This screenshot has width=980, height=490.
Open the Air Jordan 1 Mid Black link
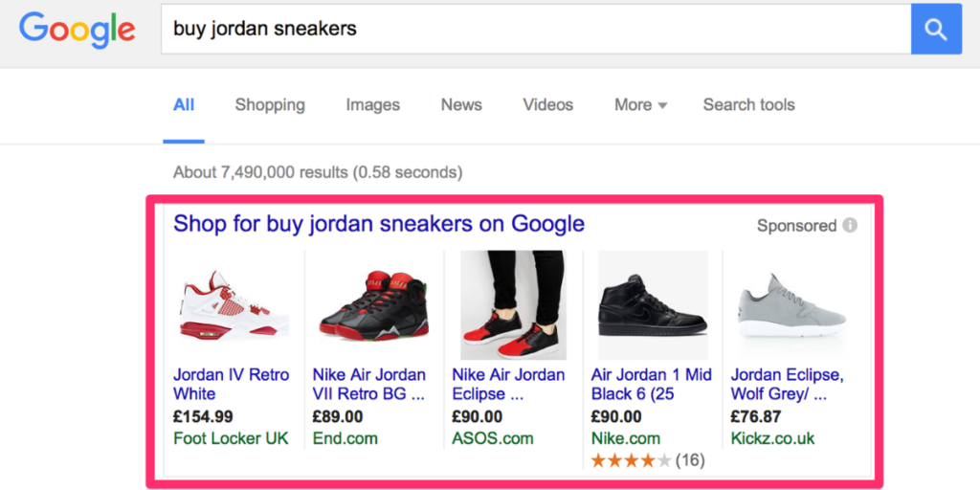[x=651, y=384]
